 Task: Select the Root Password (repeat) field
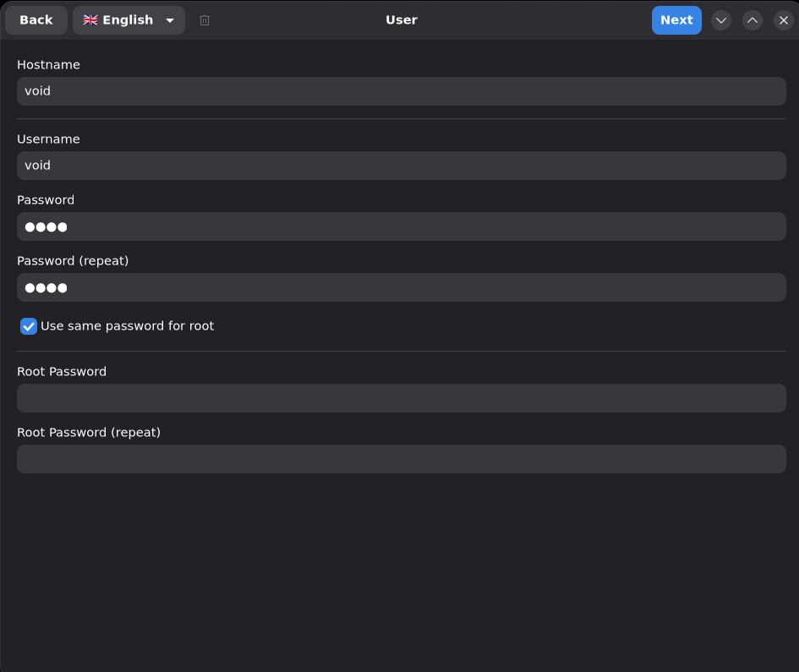(402, 459)
